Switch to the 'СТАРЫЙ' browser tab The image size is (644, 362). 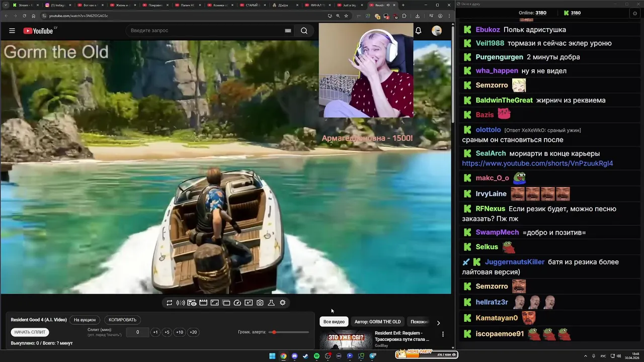(x=252, y=5)
